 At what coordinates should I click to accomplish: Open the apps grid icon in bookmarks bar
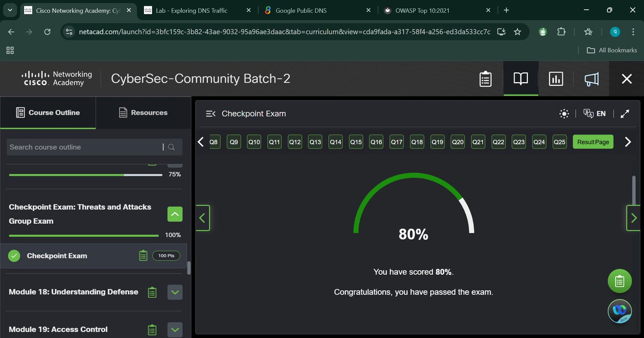pos(10,50)
